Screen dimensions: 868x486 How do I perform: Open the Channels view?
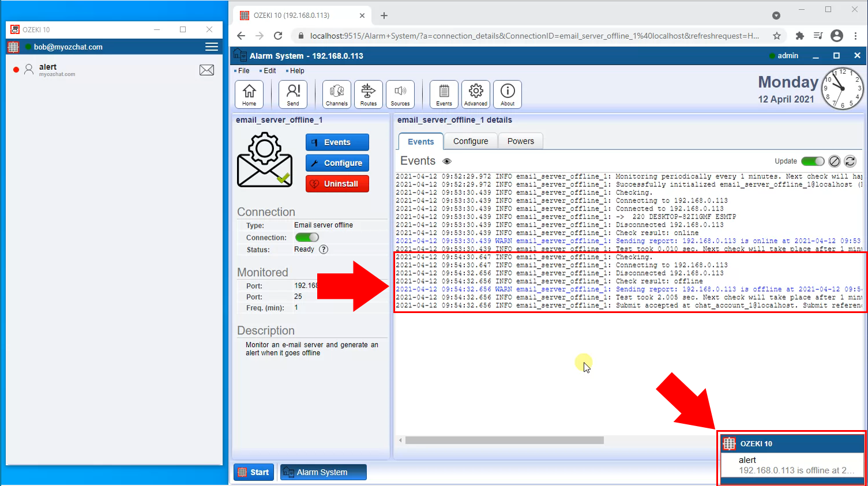336,94
